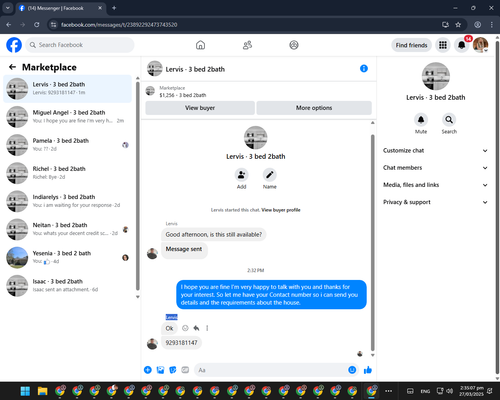Click the View buyer button
This screenshot has width=500, height=400.
[200, 108]
